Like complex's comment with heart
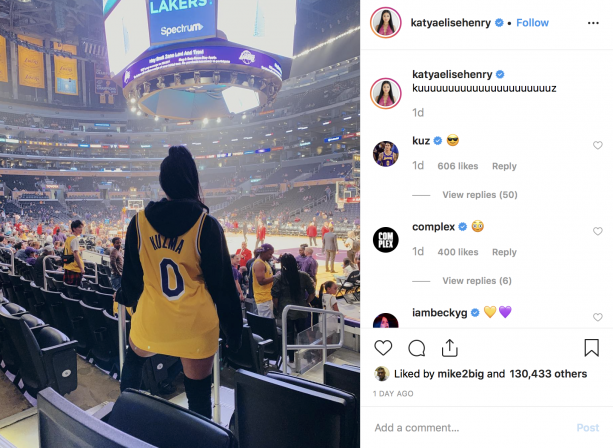The width and height of the screenshot is (613, 448). (598, 231)
